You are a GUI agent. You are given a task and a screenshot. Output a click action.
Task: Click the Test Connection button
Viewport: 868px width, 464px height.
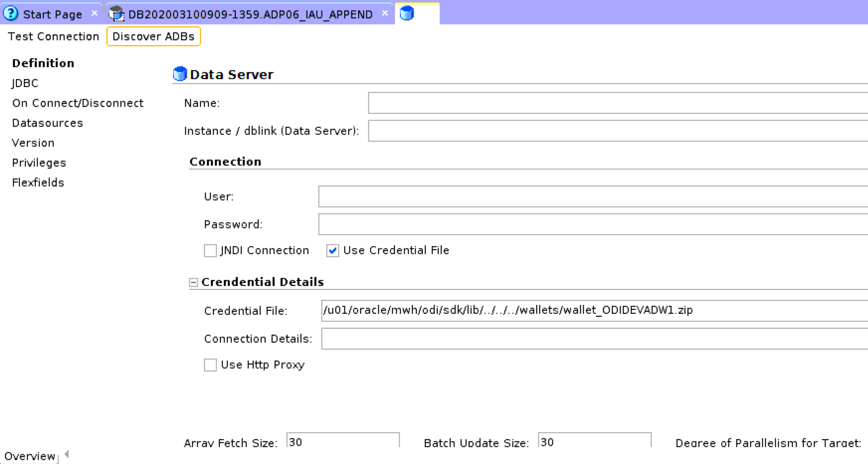[x=54, y=36]
